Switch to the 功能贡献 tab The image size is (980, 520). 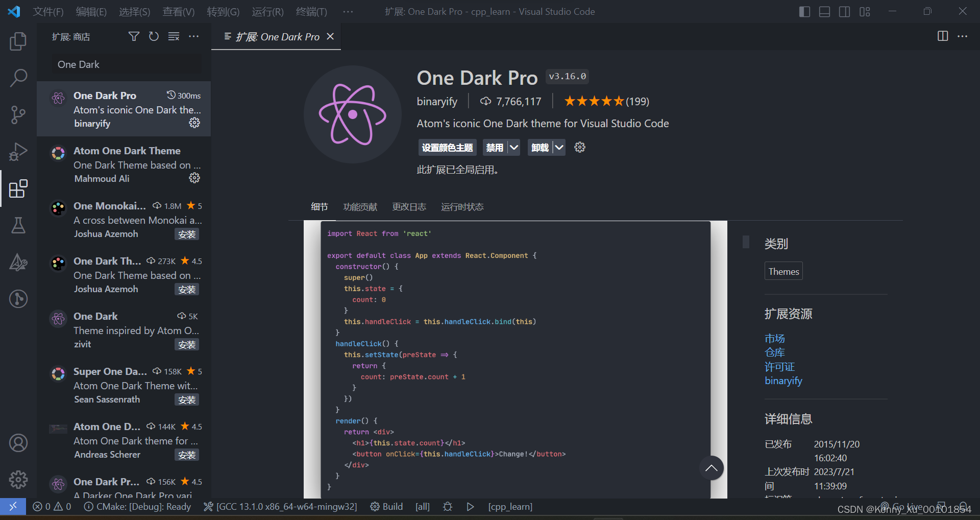(x=360, y=207)
